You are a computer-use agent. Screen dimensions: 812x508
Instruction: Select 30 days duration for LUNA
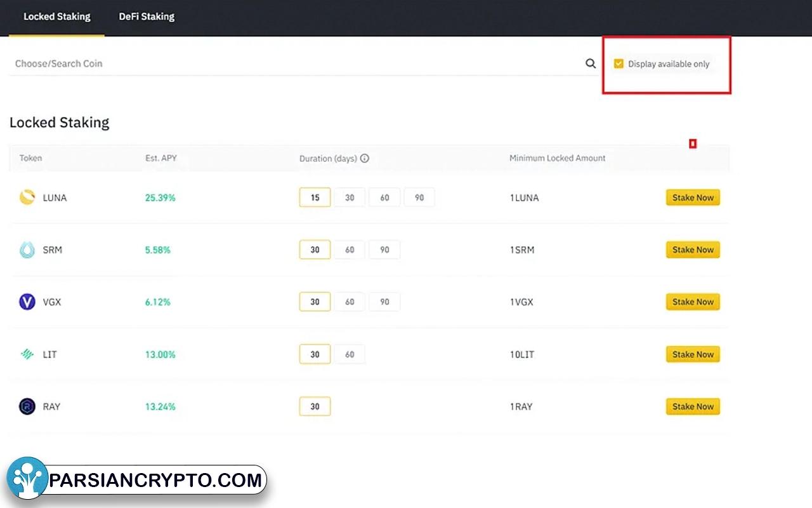[x=350, y=197]
